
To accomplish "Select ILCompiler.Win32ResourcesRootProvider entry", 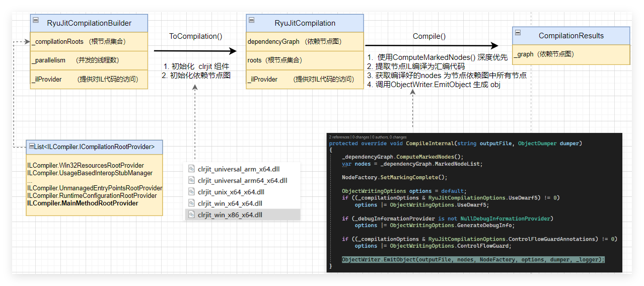I will coord(86,166).
